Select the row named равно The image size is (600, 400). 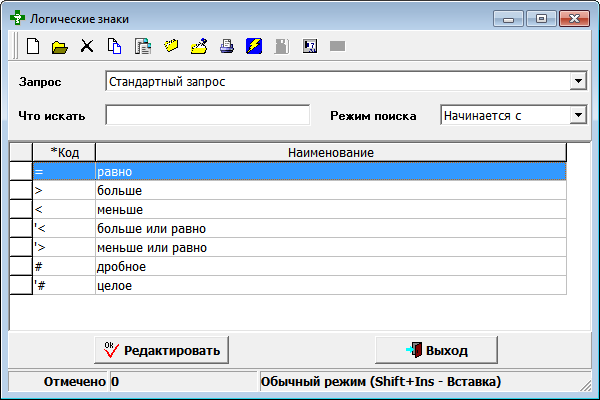300,171
